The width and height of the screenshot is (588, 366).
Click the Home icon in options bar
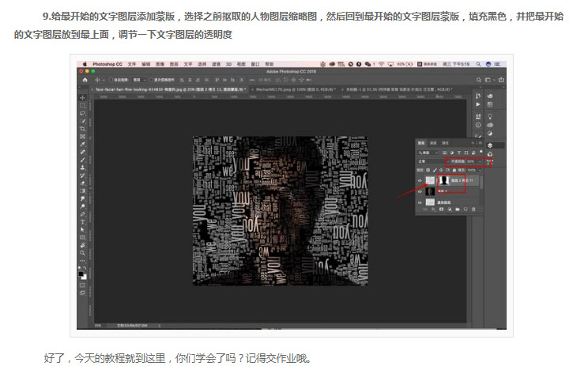click(85, 81)
